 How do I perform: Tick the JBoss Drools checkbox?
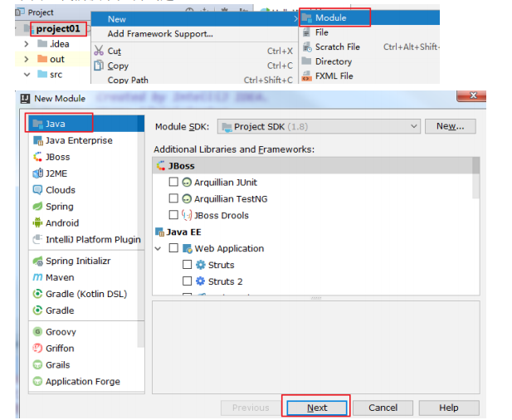click(173, 215)
